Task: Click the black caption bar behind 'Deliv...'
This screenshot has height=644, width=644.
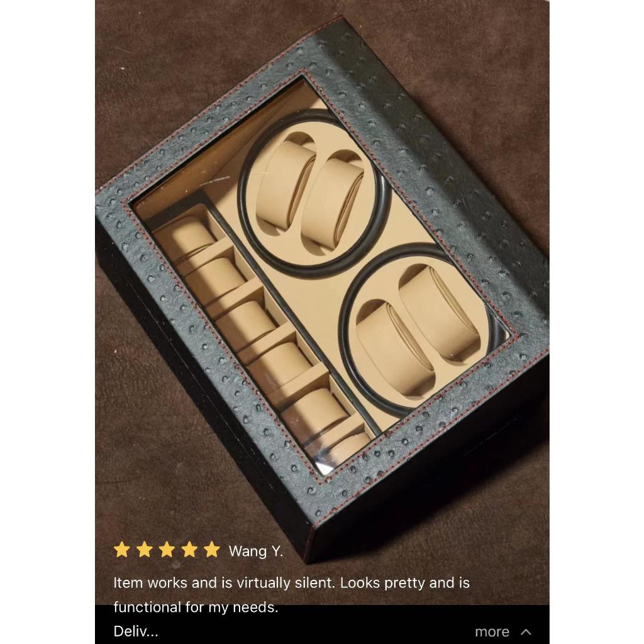Action: pos(322,625)
